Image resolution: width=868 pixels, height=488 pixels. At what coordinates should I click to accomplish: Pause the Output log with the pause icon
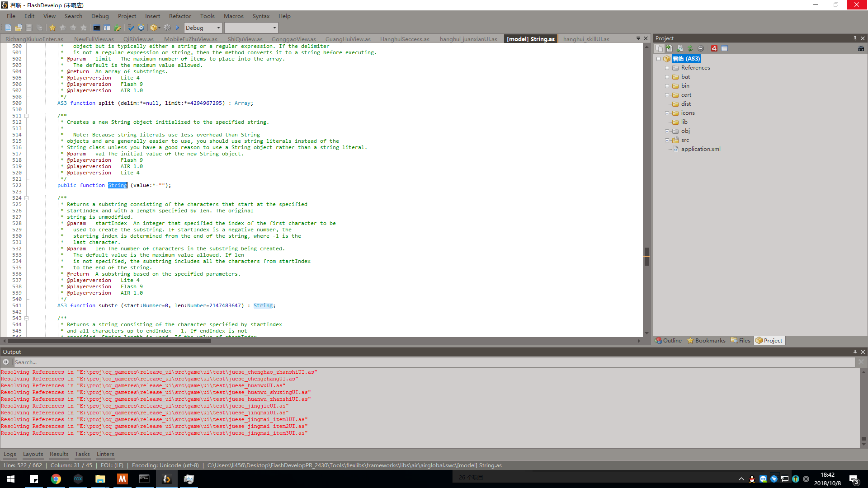point(5,362)
